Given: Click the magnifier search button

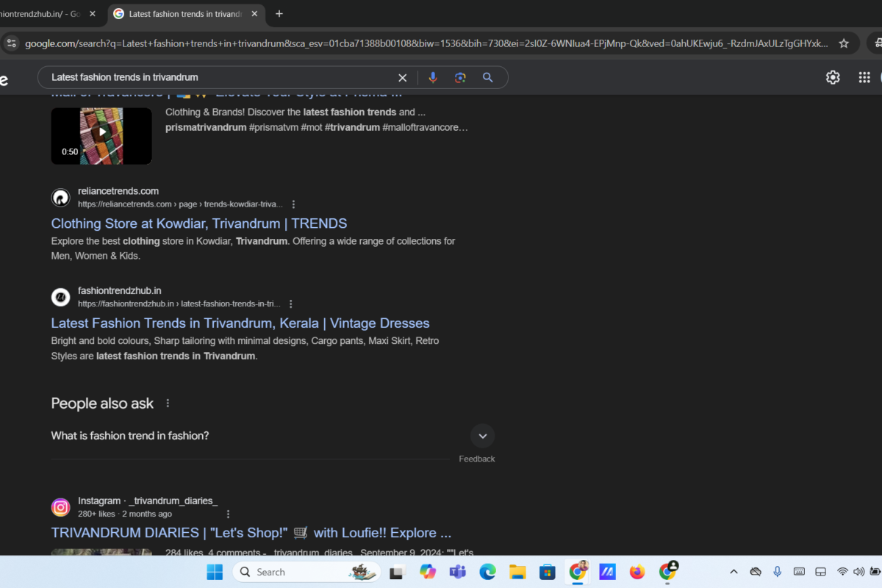Looking at the screenshot, I should tap(487, 78).
